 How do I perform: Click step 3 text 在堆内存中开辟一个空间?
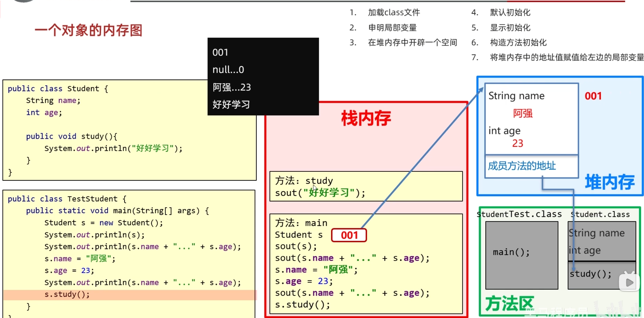tap(413, 42)
